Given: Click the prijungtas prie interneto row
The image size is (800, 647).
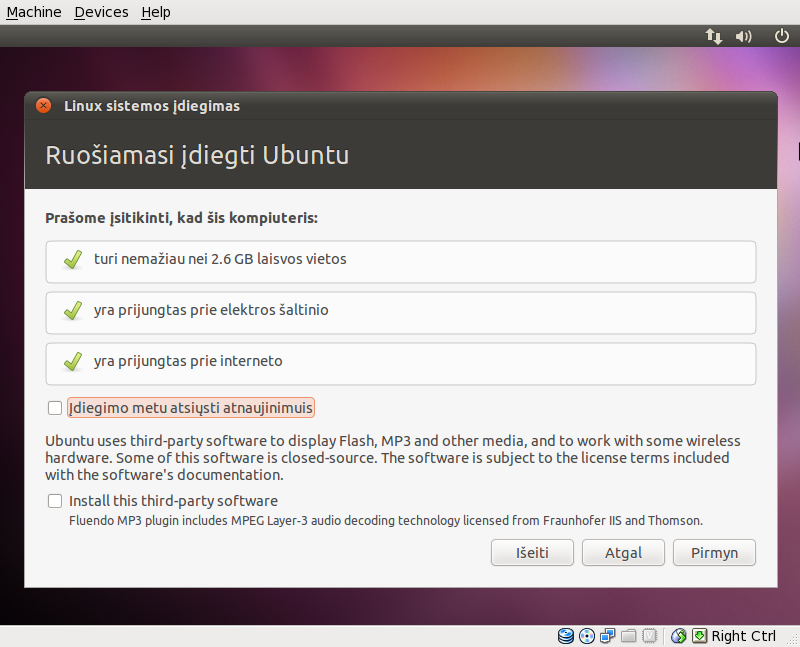Looking at the screenshot, I should pos(401,364).
